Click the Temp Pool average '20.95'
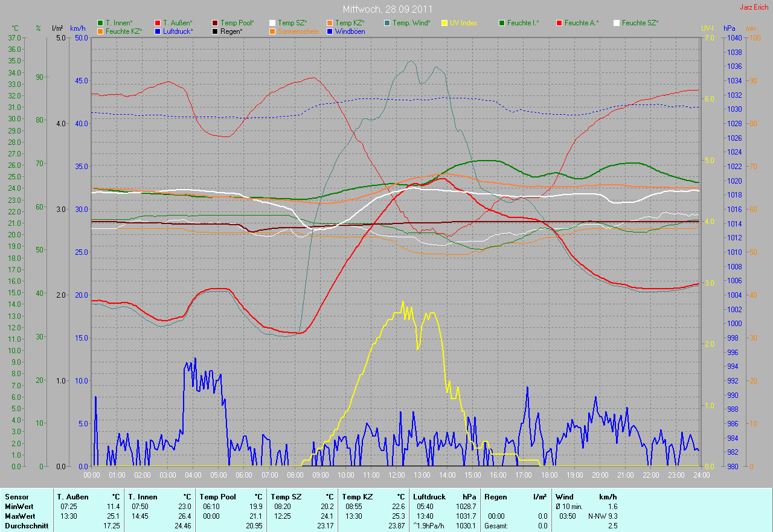This screenshot has width=773, height=532. click(x=254, y=526)
